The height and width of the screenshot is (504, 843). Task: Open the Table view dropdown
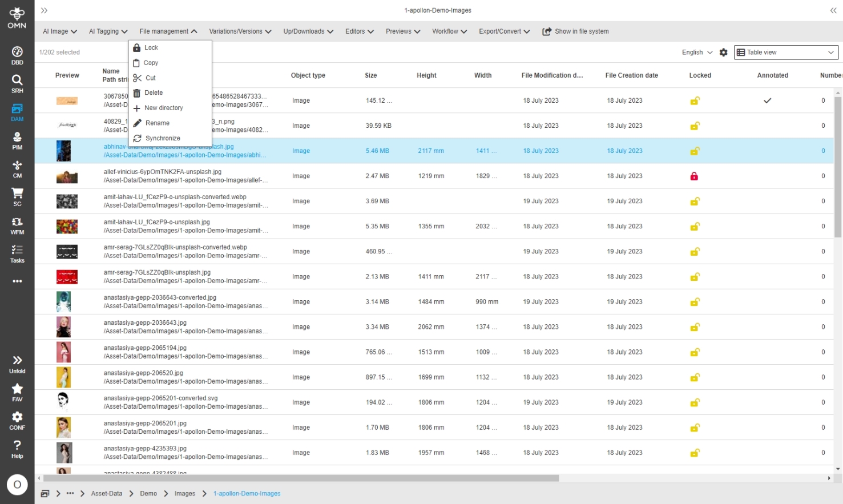coord(786,53)
